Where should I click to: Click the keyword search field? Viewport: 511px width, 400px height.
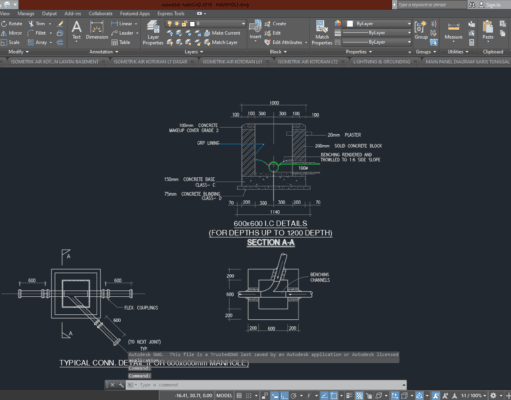(x=431, y=5)
